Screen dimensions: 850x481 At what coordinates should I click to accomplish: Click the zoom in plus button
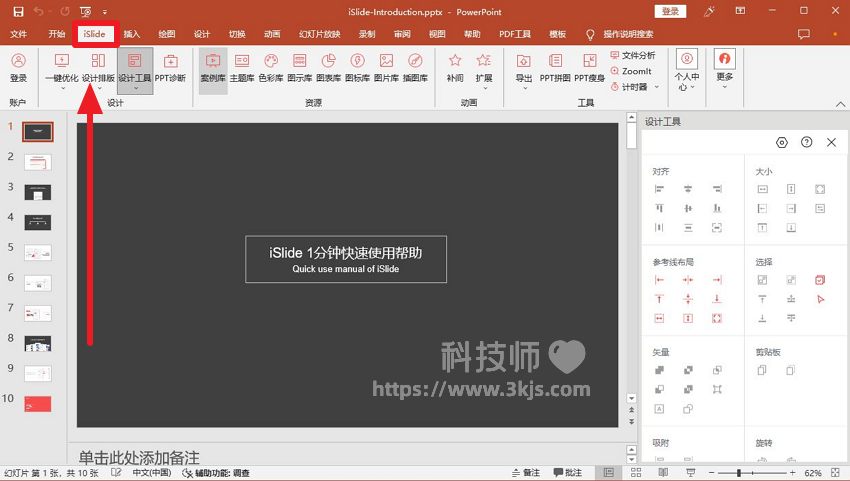tap(793, 473)
